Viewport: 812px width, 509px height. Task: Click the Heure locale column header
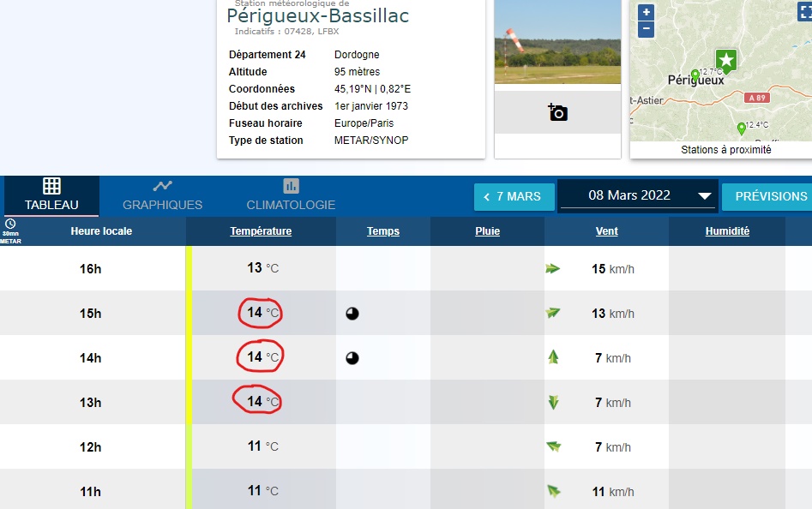101,231
